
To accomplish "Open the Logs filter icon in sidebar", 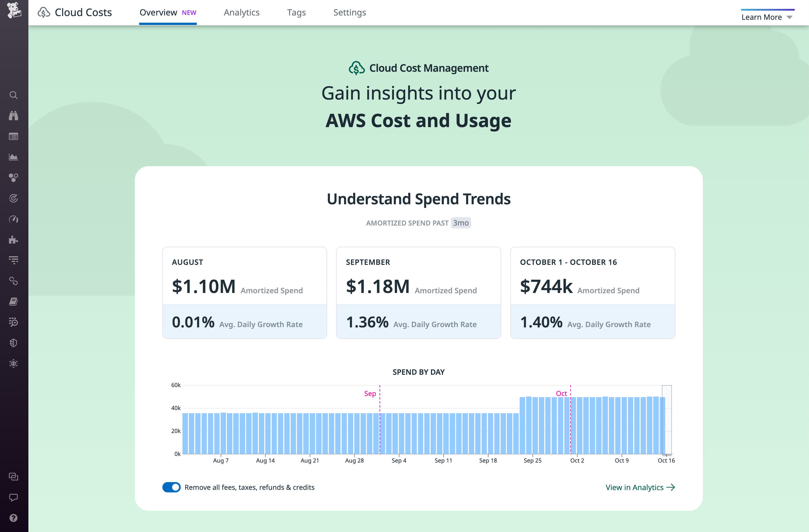I will point(13,260).
